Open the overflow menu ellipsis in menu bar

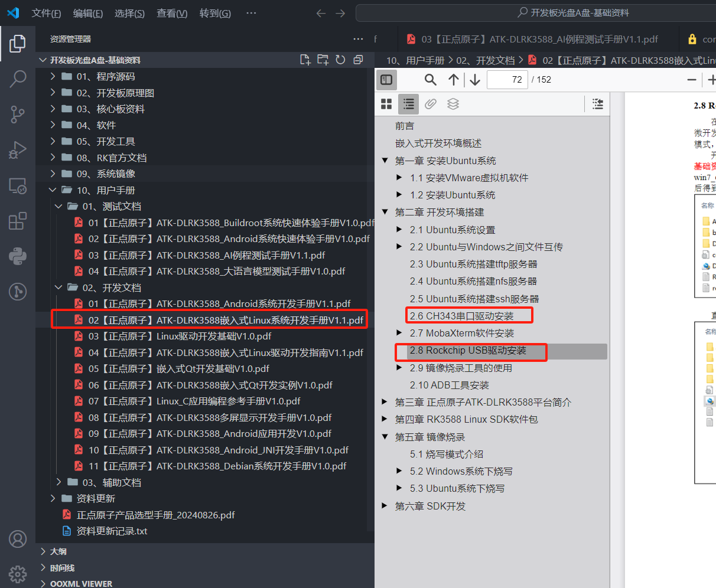pyautogui.click(x=251, y=13)
